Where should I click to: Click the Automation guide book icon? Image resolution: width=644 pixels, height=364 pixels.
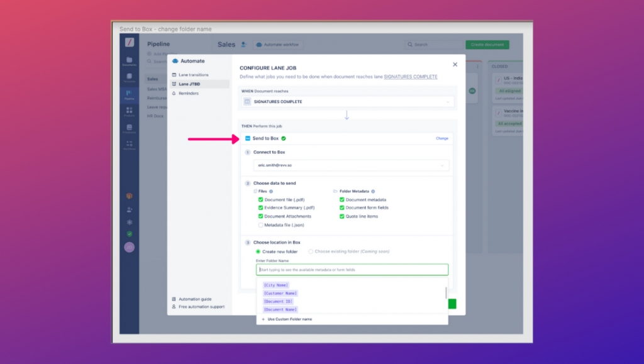[174, 299]
